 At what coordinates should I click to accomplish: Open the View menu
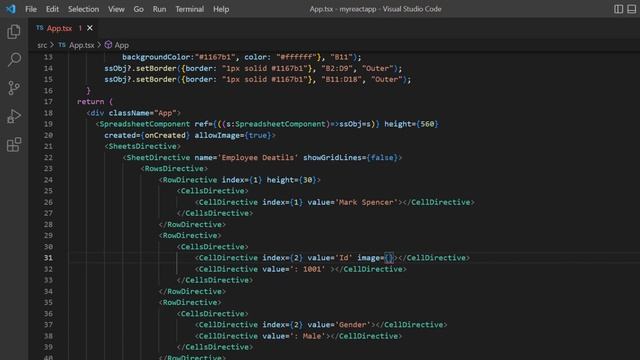116,9
